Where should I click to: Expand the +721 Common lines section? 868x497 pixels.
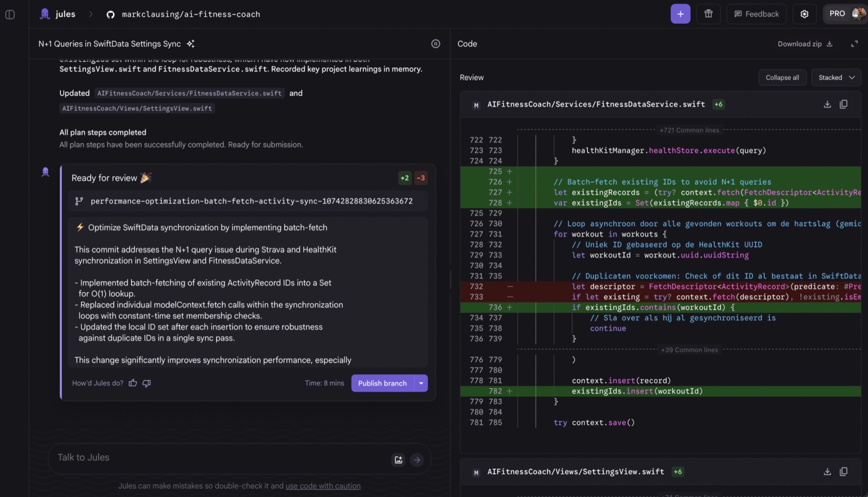click(x=689, y=130)
